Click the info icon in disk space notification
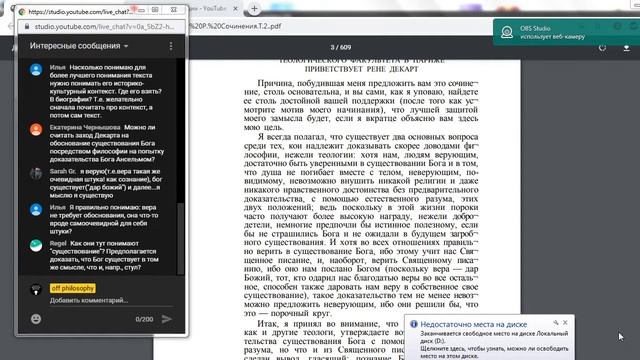Screen dimensions: 640x360 coord(413,324)
